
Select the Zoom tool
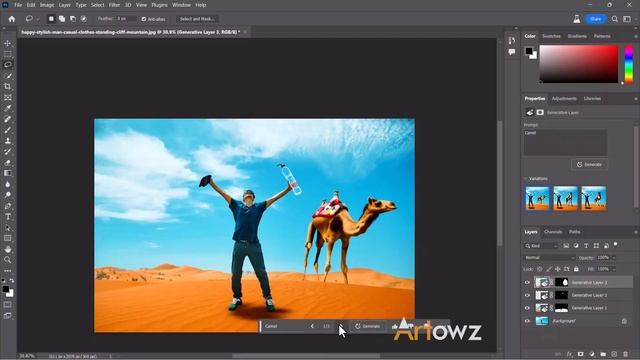pos(7,260)
